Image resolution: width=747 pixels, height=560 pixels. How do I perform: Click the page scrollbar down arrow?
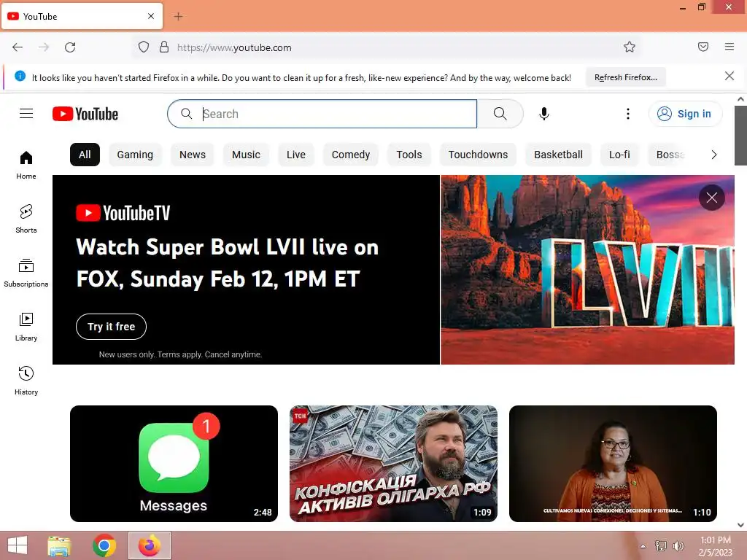pyautogui.click(x=741, y=525)
